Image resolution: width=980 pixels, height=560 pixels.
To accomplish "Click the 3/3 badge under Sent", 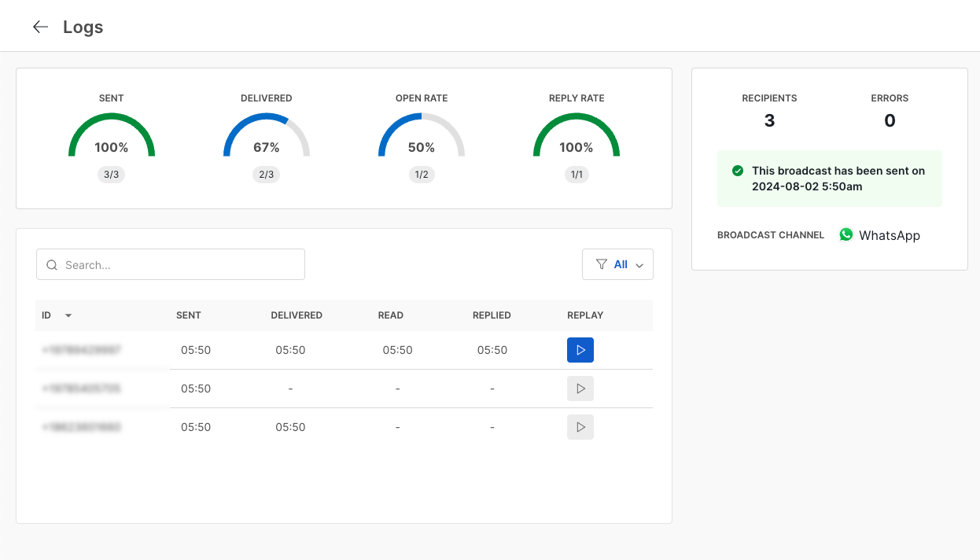I will 112,175.
